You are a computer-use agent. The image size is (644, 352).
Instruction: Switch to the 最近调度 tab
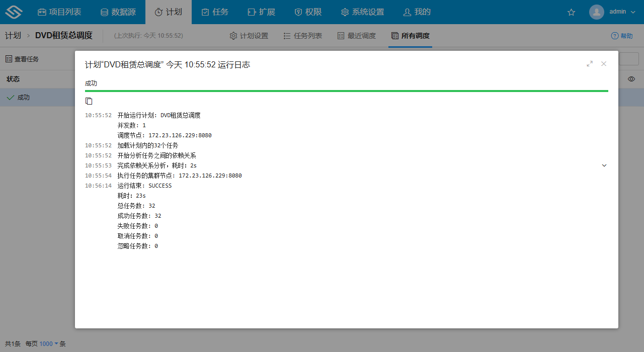pos(357,36)
